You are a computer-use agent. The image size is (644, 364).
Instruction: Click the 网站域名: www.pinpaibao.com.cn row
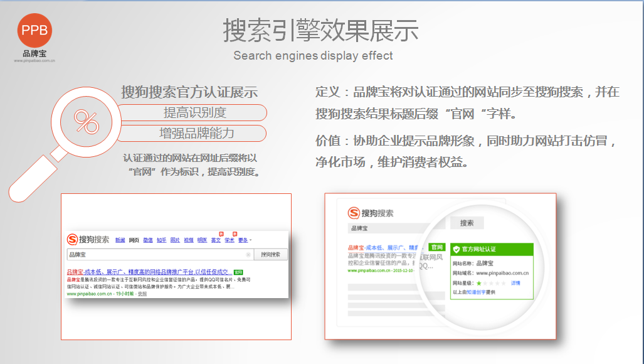(491, 273)
